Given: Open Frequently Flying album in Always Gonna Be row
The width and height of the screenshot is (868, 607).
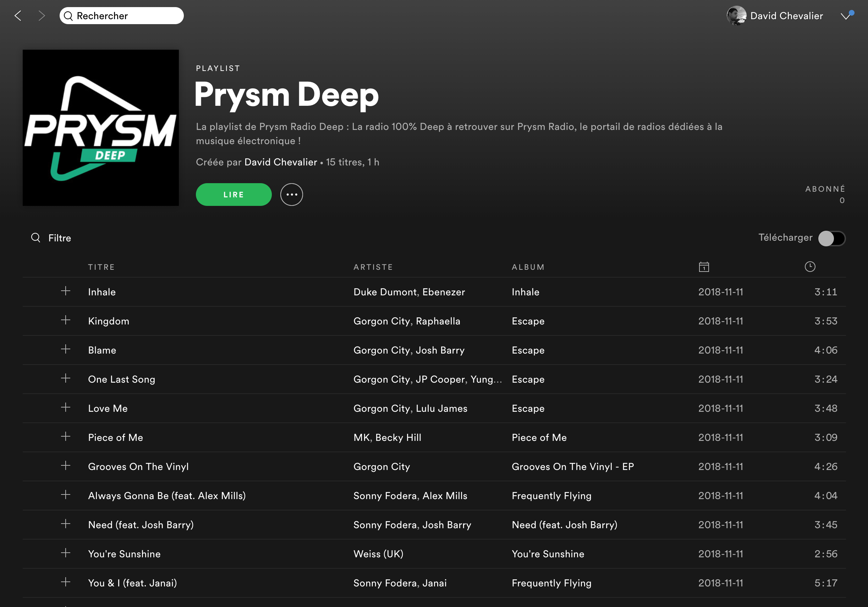Looking at the screenshot, I should click(x=551, y=496).
